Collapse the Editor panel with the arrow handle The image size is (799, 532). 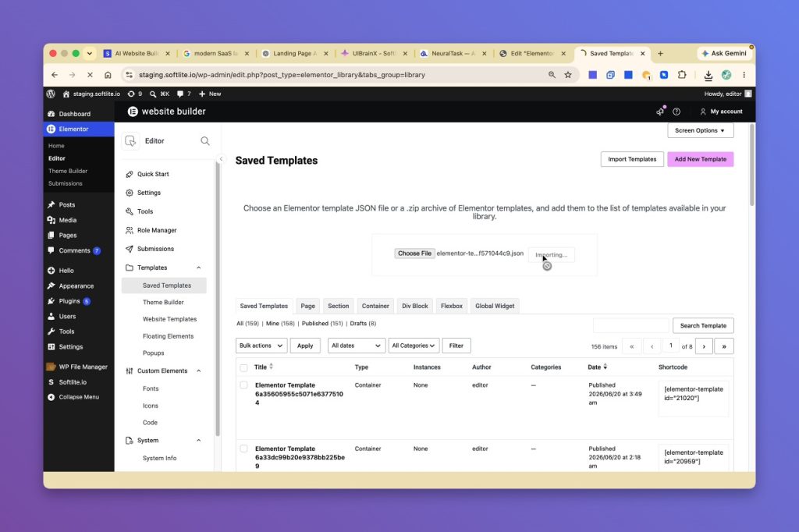[221, 159]
